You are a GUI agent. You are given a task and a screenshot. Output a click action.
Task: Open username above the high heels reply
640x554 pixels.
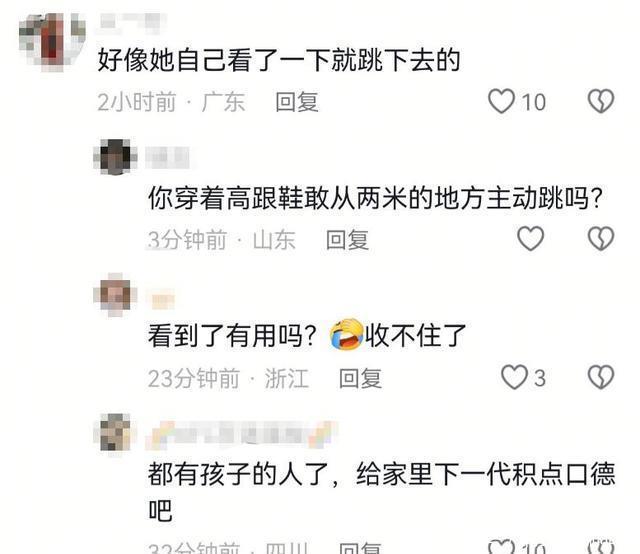click(x=167, y=158)
